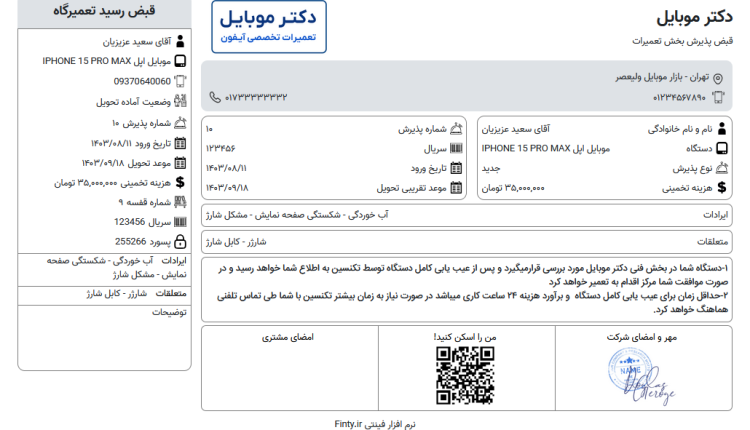Viewport: 750px width, 430px height.
Task: Click the calendar icon for entry date in main receipt
Action: [x=457, y=168]
